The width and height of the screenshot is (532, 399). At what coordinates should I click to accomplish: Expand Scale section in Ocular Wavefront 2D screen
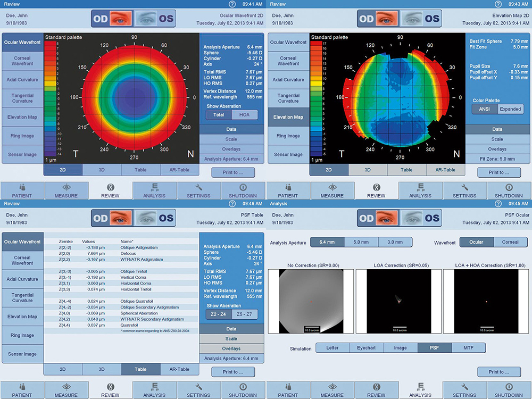[231, 139]
